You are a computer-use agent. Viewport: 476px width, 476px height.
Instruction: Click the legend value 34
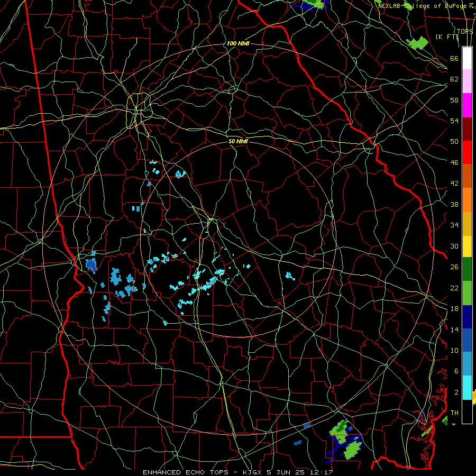454,225
